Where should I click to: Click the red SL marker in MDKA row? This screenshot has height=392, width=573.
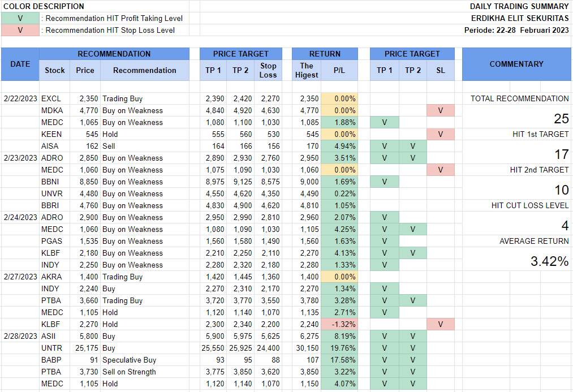(440, 110)
